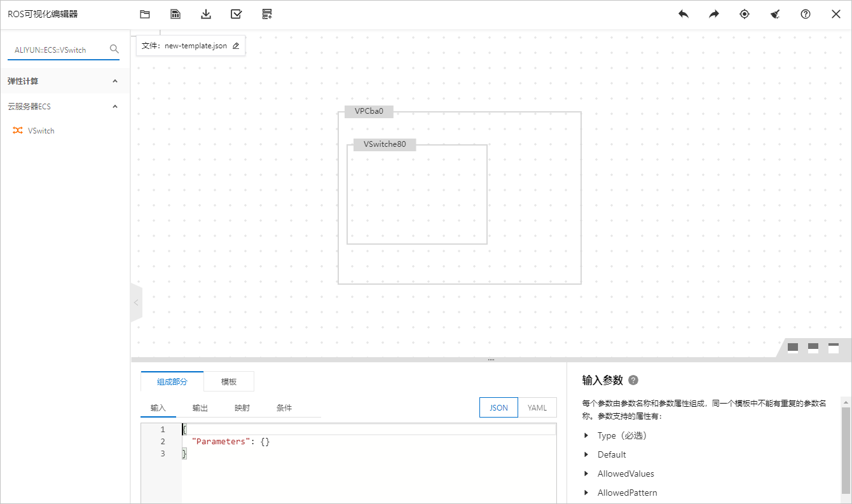Click the search magnifier icon
The image size is (852, 504).
[x=114, y=49]
